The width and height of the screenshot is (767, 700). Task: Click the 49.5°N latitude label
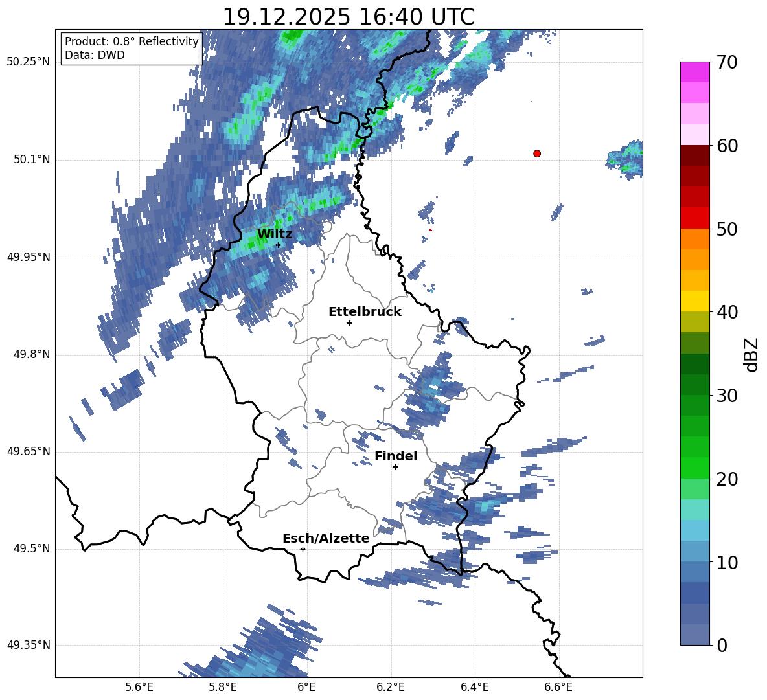click(x=32, y=548)
